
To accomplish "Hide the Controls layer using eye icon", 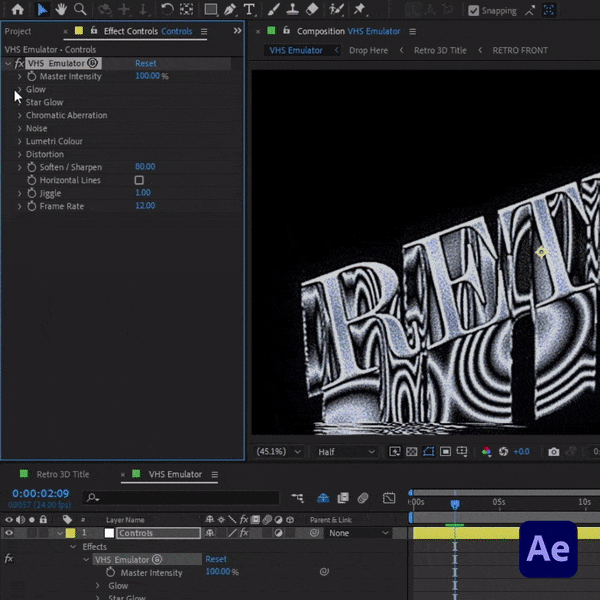I will (x=9, y=533).
